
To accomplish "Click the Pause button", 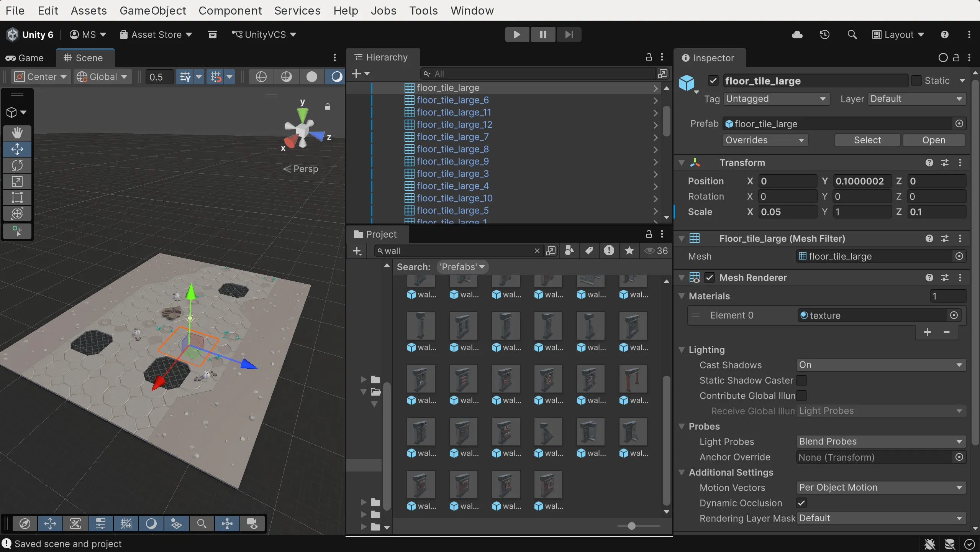I will coord(543,34).
